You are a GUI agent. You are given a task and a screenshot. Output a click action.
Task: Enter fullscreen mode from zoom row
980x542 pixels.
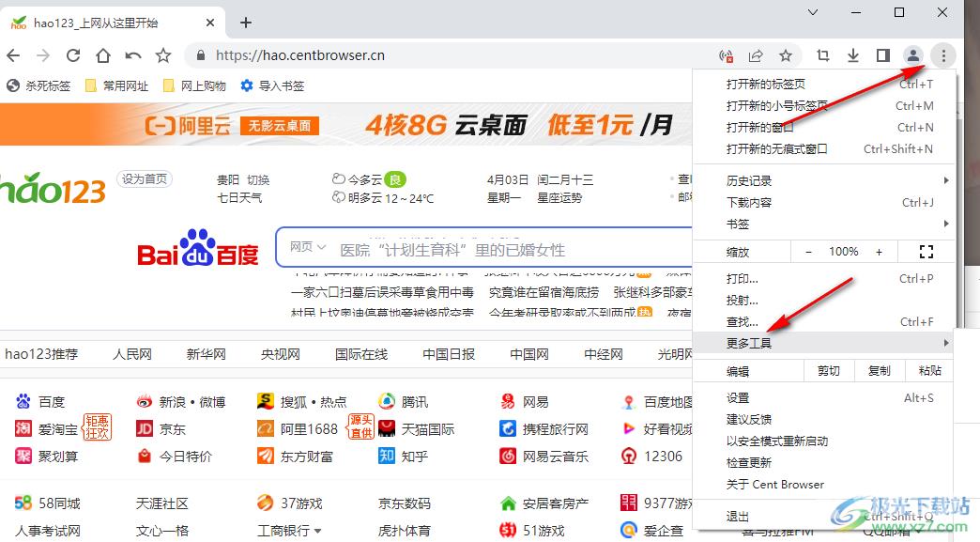click(926, 252)
